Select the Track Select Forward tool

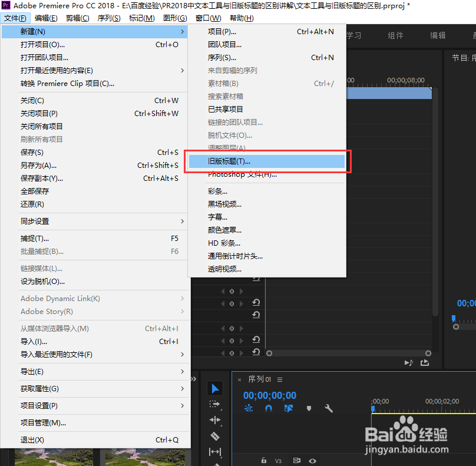click(214, 404)
